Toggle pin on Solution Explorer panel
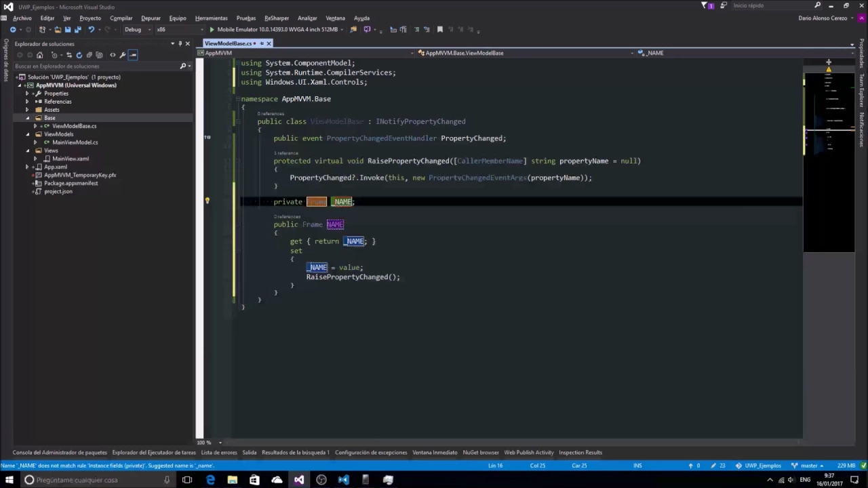 180,43
